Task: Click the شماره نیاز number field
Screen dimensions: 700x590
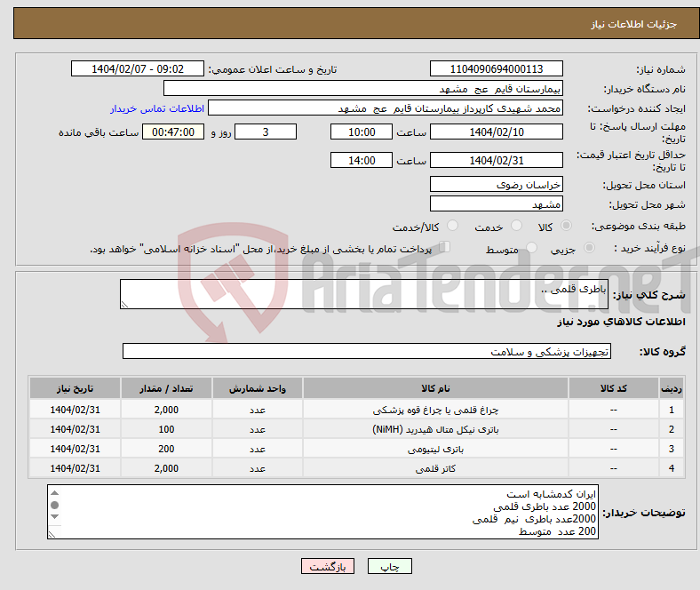Action: click(x=496, y=68)
